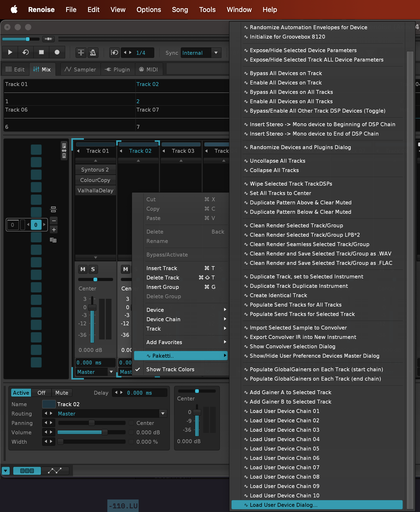The image size is (420, 512).
Task: Open the Routing Master dropdown
Action: (x=163, y=413)
